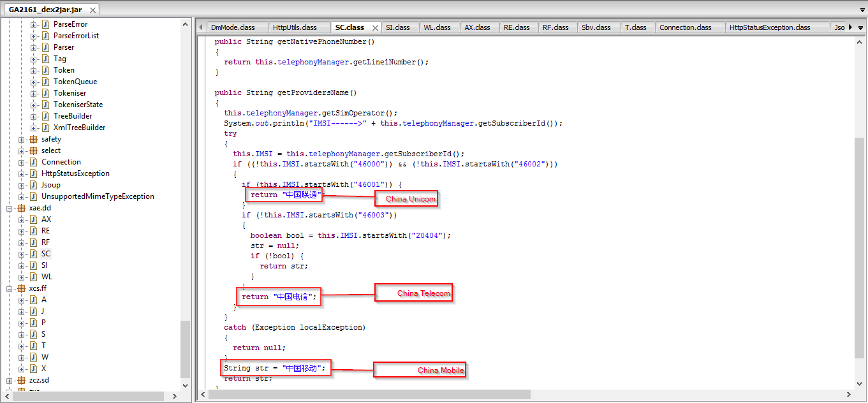
Task: Click the Jsoup class file icon
Action: pyautogui.click(x=33, y=185)
